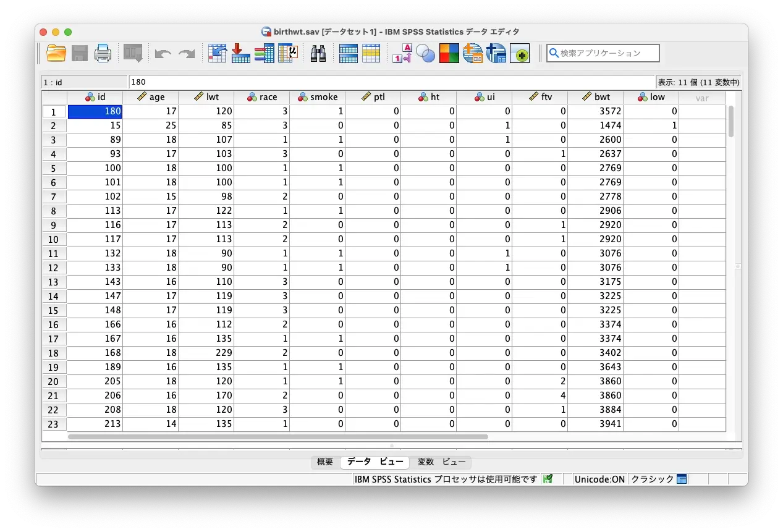Open Use Variable Sets with the Venn icon
This screenshot has height=532, width=783.
426,53
